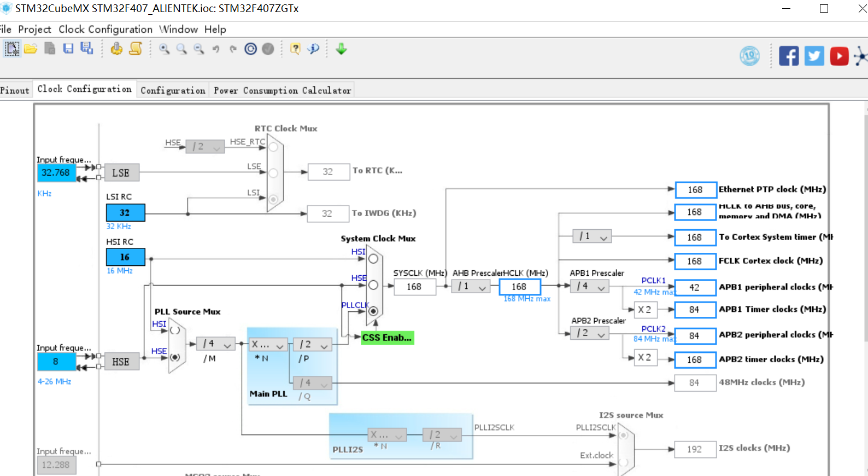Open the APB1 Prescaler dropdown
The height and width of the screenshot is (476, 868).
click(590, 286)
